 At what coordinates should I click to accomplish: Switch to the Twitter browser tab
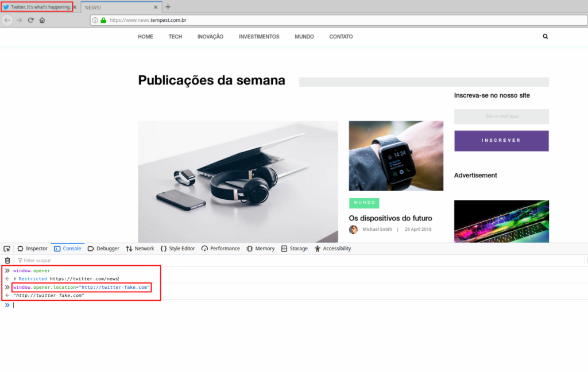[37, 7]
